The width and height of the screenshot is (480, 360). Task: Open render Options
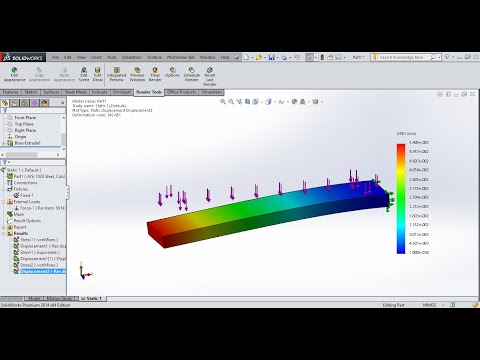[172, 72]
